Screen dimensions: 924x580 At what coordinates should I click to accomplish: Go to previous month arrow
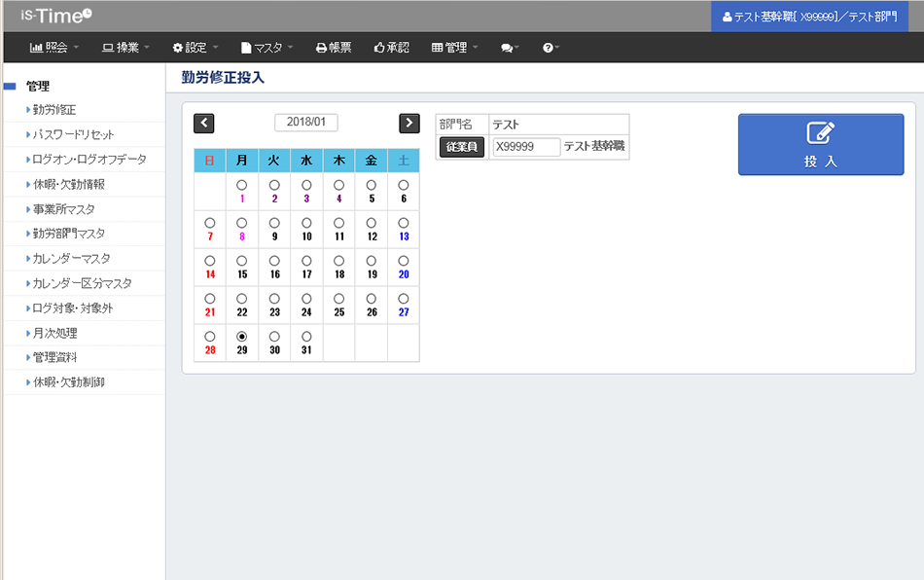[x=204, y=124]
